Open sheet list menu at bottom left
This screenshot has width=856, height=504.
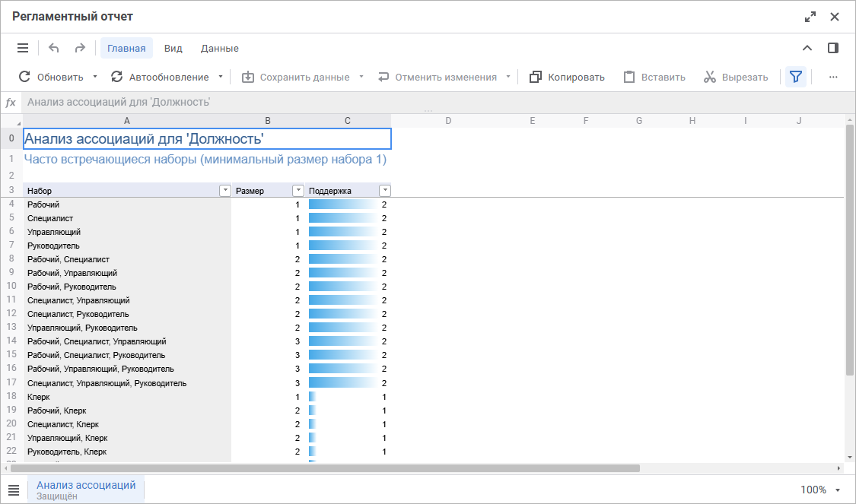[14, 490]
